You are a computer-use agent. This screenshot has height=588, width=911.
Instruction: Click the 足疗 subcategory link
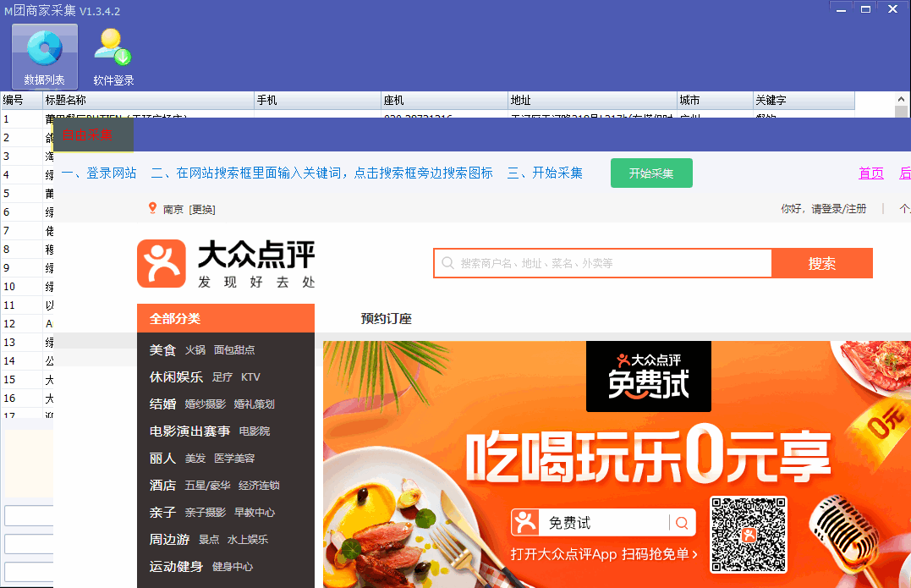(x=222, y=377)
